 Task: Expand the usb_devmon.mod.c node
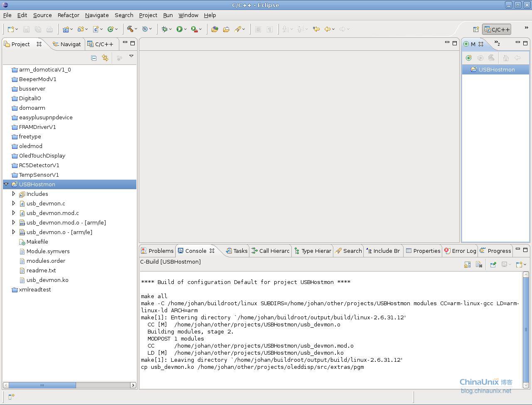(x=14, y=213)
